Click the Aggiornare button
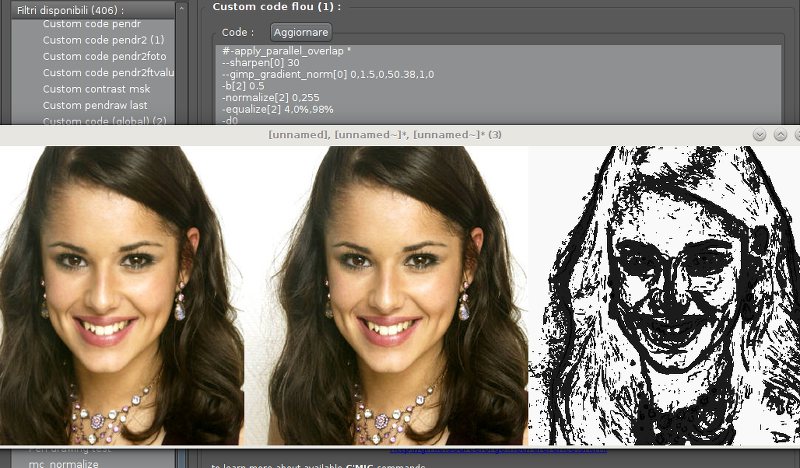The height and width of the screenshot is (468, 800). (301, 32)
